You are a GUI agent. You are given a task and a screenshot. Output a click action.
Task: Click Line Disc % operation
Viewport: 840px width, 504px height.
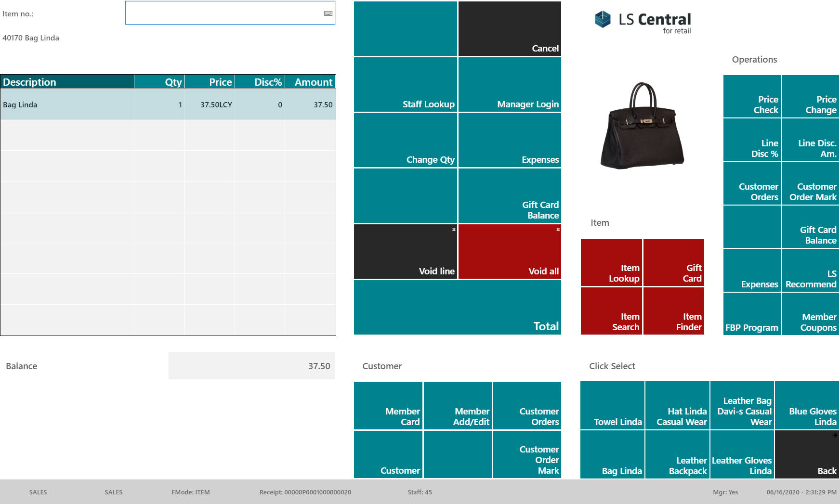click(x=752, y=140)
